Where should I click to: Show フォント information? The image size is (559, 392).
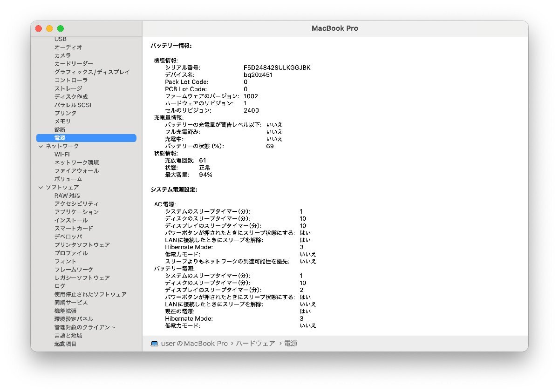66,261
